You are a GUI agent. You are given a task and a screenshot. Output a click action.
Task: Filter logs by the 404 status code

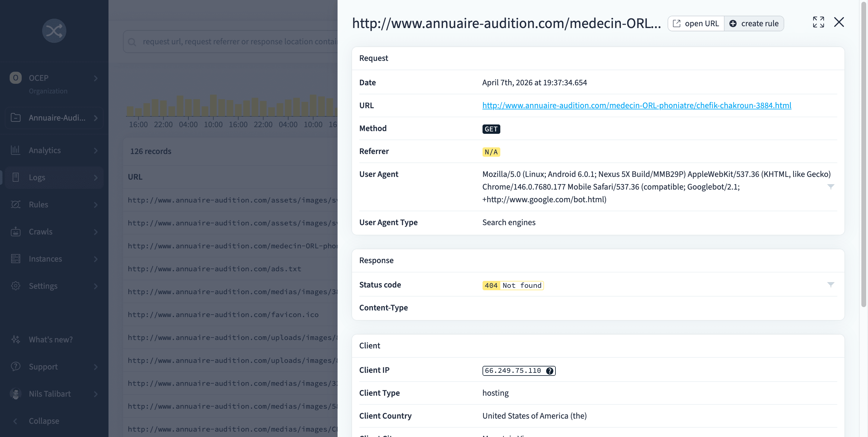tap(831, 285)
